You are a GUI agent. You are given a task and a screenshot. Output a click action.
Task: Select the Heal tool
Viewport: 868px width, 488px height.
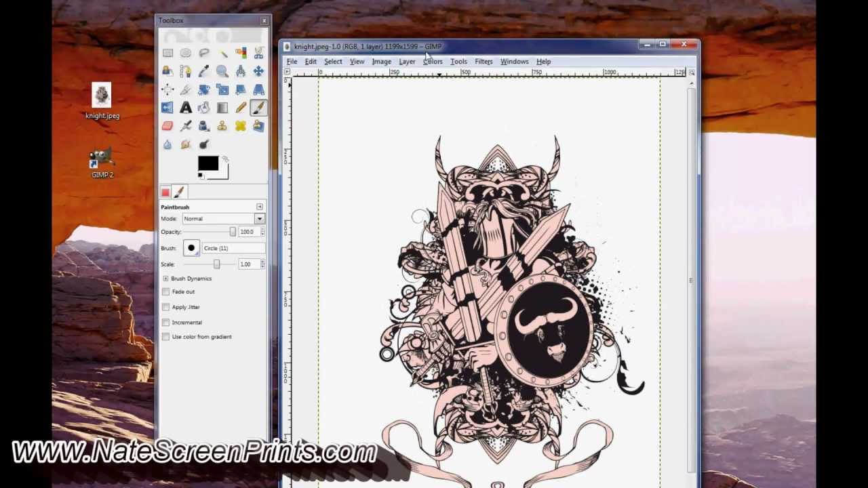point(241,126)
